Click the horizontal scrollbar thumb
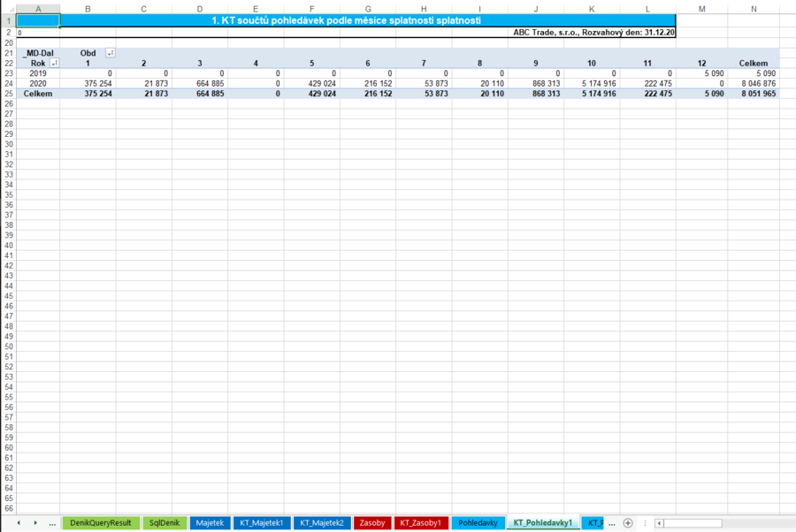This screenshot has height=532, width=796. 692,523
